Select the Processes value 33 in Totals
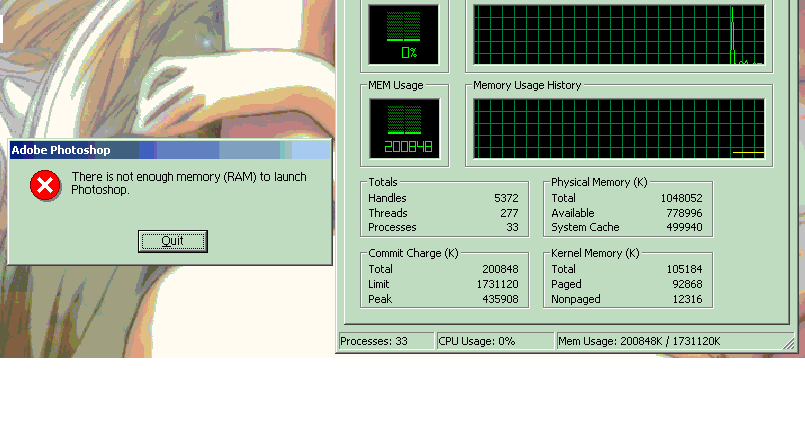The height and width of the screenshot is (432, 805). click(512, 227)
